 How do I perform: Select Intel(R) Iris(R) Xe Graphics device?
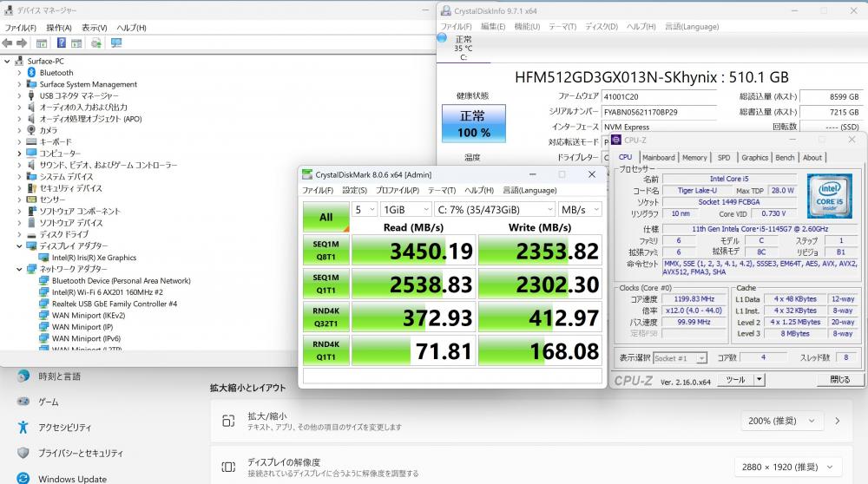(x=94, y=258)
